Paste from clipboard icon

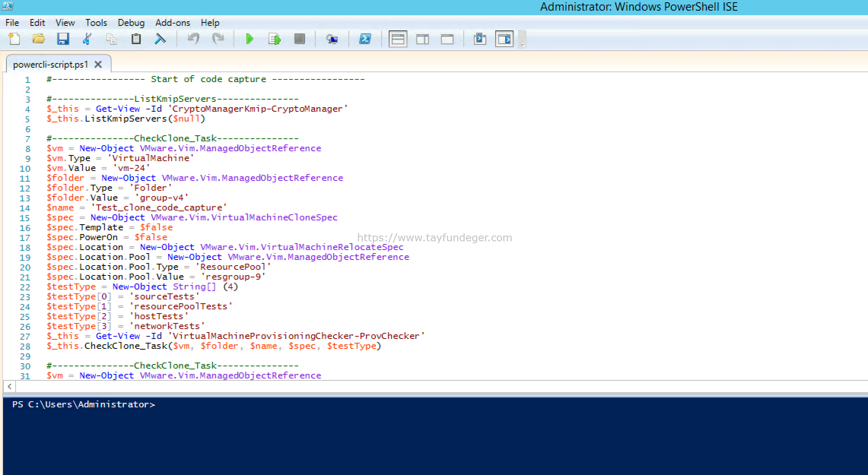136,39
